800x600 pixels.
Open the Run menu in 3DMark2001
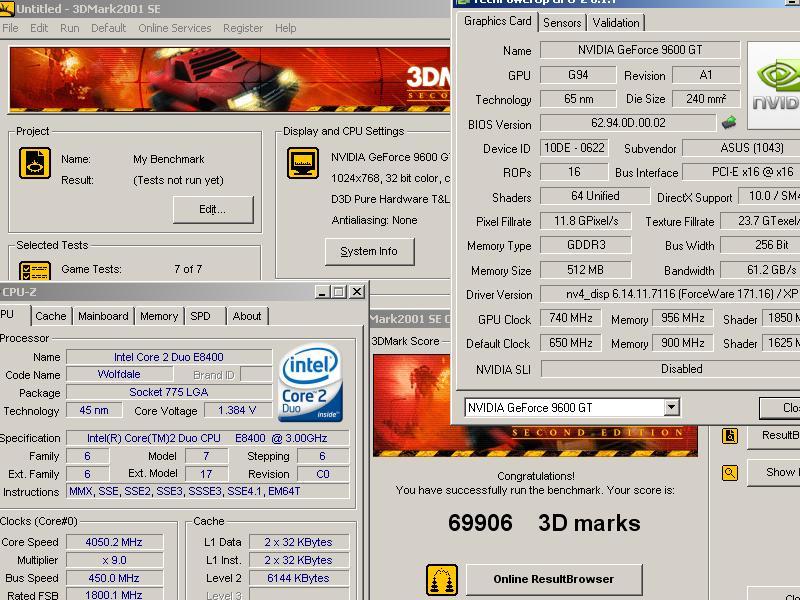69,28
